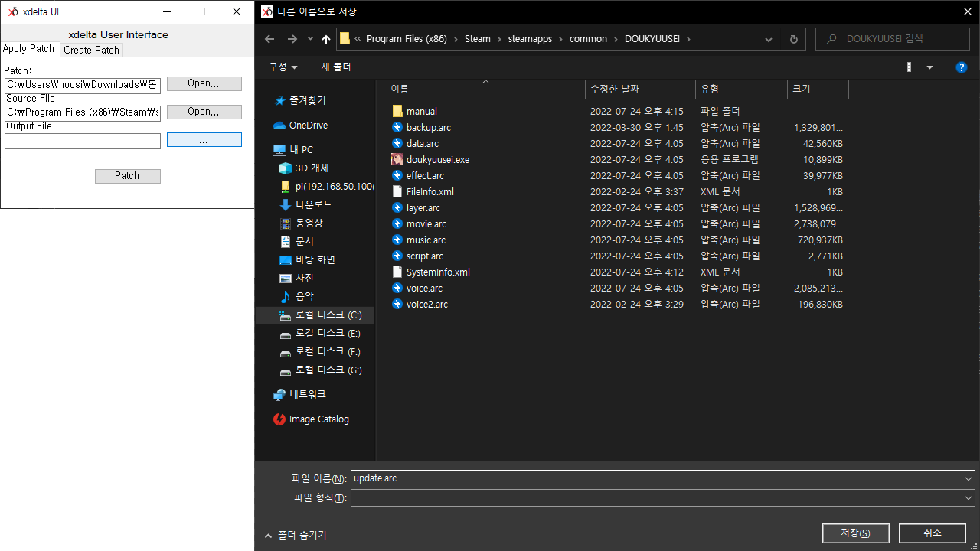
Task: Select data.arc archive icon
Action: click(397, 144)
